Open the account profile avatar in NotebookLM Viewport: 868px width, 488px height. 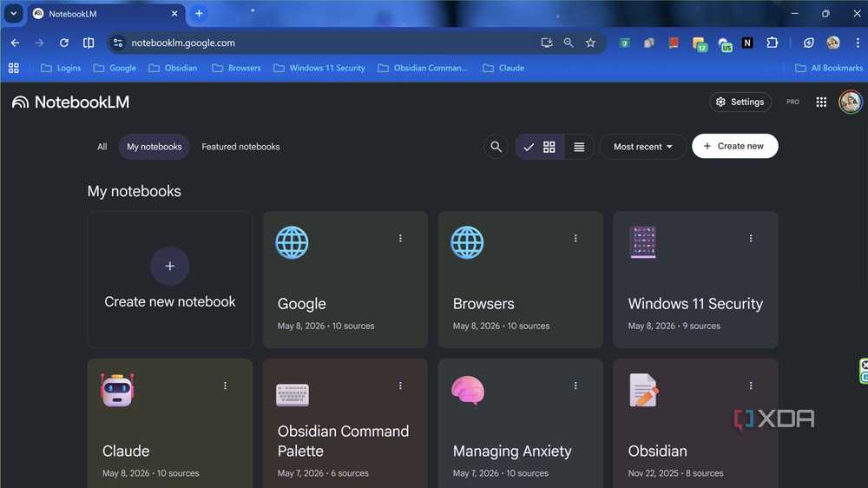pyautogui.click(x=851, y=102)
